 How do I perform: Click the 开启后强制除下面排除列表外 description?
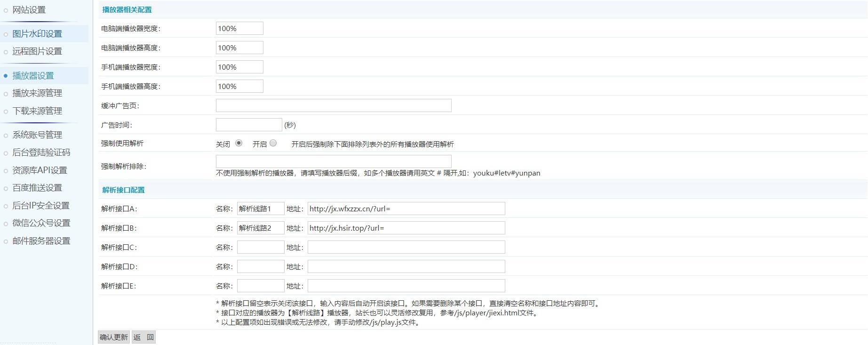[373, 144]
